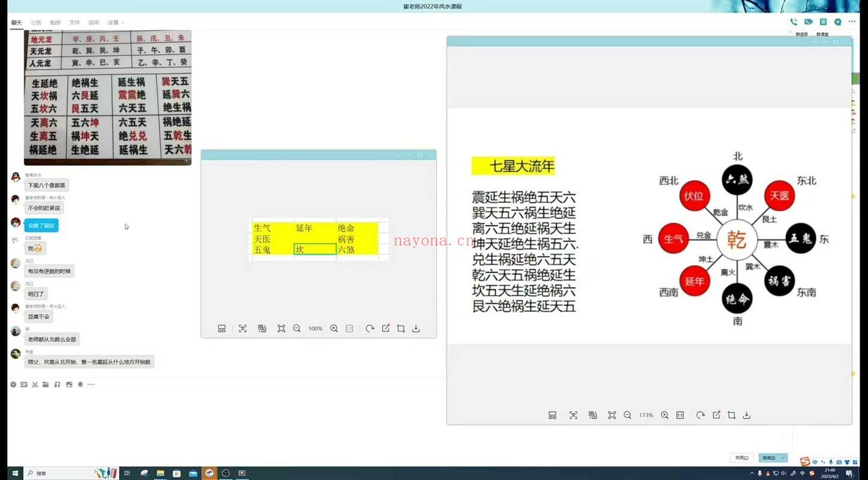Viewport: 868px width, 480px height.
Task: Download the image from the 100% viewer
Action: (416, 329)
